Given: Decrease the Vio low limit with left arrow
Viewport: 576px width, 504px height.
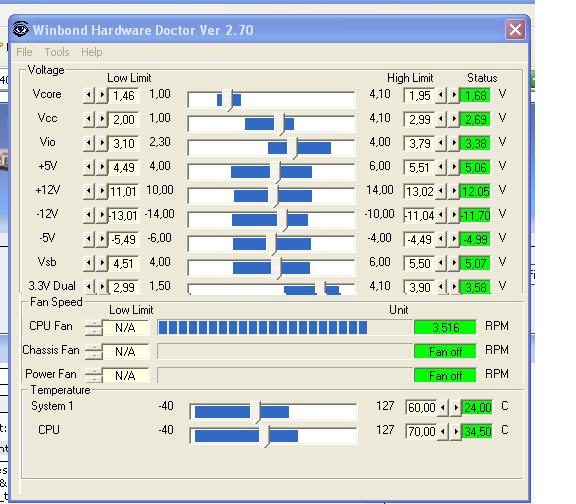Looking at the screenshot, I should (89, 144).
